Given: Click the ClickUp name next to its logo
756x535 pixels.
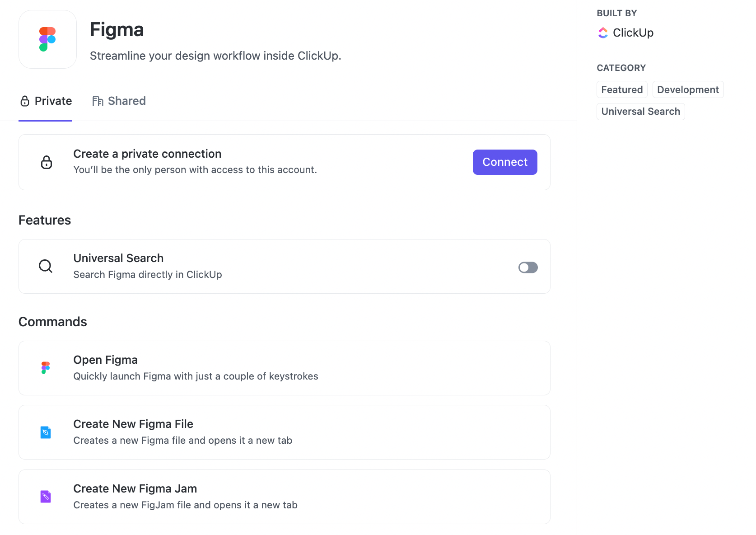Looking at the screenshot, I should pos(633,32).
